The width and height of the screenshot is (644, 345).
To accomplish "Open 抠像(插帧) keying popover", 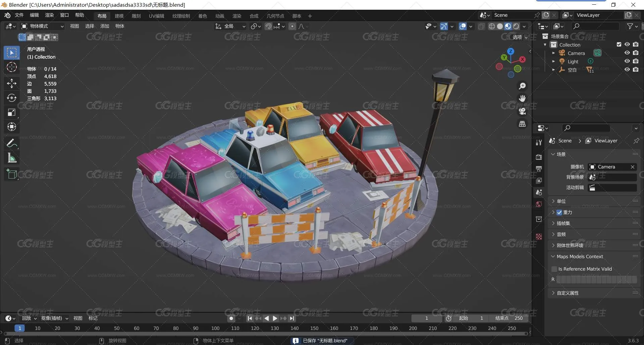I will 54,318.
